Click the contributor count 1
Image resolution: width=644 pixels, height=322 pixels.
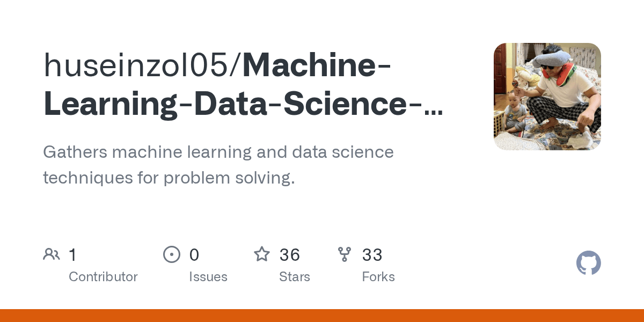click(x=73, y=255)
